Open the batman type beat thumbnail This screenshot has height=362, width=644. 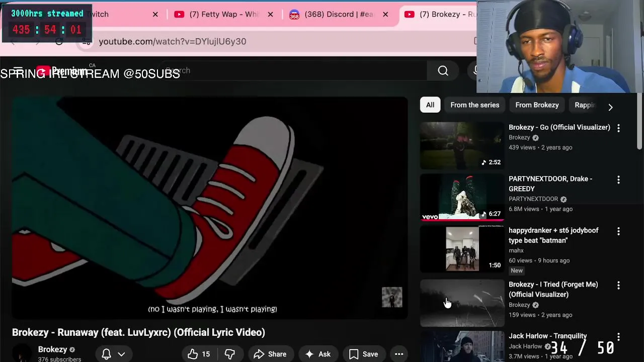[x=462, y=249]
